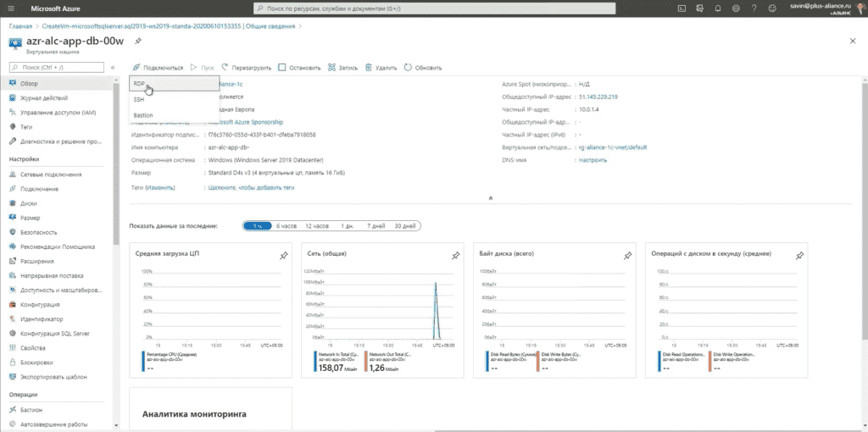Image resolution: width=868 pixels, height=432 pixels.
Task: Select 1 ч. time range
Action: coord(258,226)
